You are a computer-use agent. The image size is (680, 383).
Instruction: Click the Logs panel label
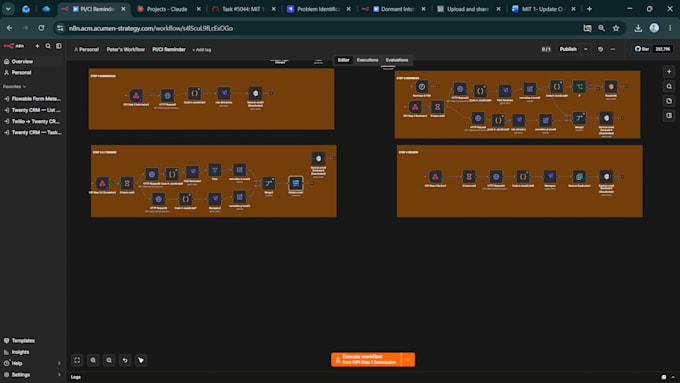point(75,377)
